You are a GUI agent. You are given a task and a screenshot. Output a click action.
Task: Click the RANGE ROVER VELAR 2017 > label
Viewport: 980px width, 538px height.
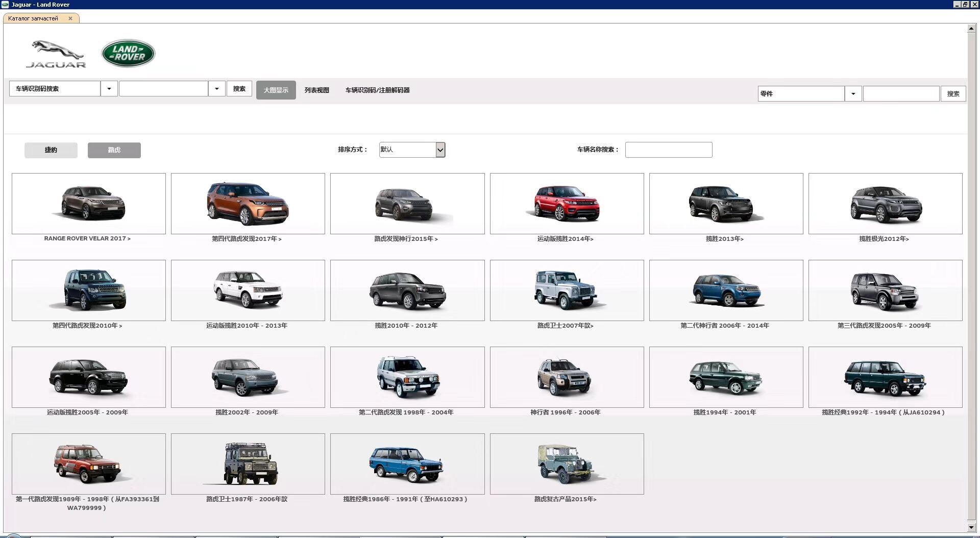(87, 238)
